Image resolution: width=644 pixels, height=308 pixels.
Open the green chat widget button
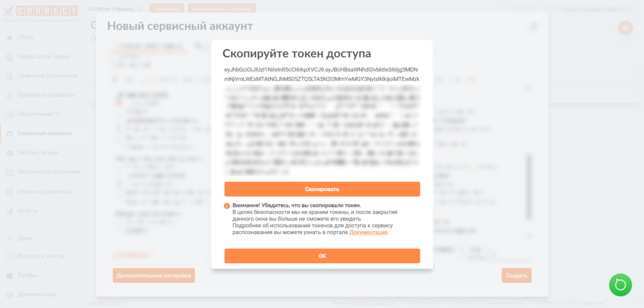click(x=620, y=285)
